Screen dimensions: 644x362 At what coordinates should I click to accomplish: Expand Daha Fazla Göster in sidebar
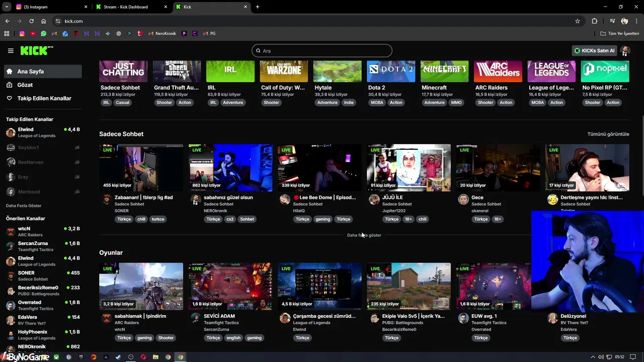[24, 206]
